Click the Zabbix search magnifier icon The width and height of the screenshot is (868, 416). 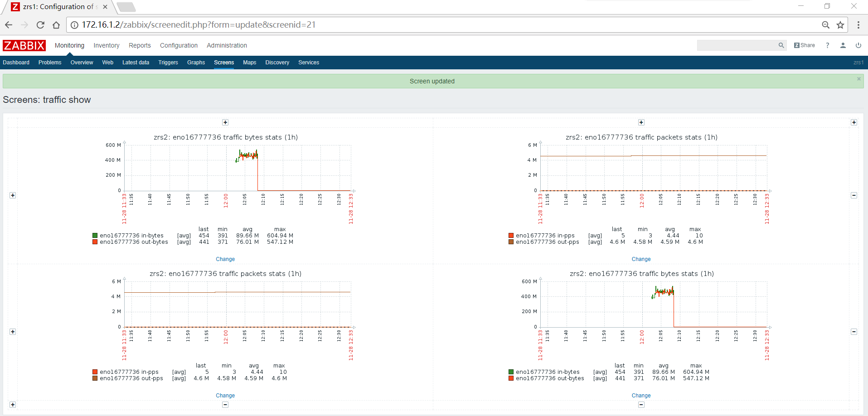[x=781, y=45]
